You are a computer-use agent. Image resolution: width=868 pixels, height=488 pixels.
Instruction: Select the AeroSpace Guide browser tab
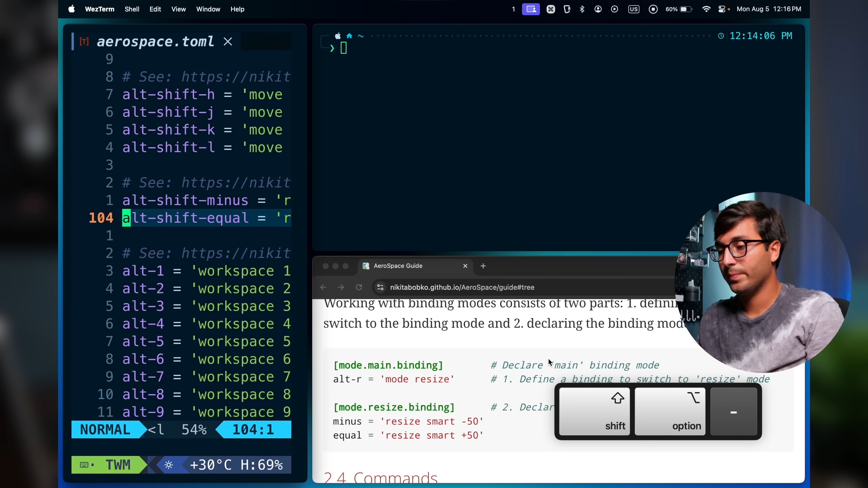click(398, 266)
